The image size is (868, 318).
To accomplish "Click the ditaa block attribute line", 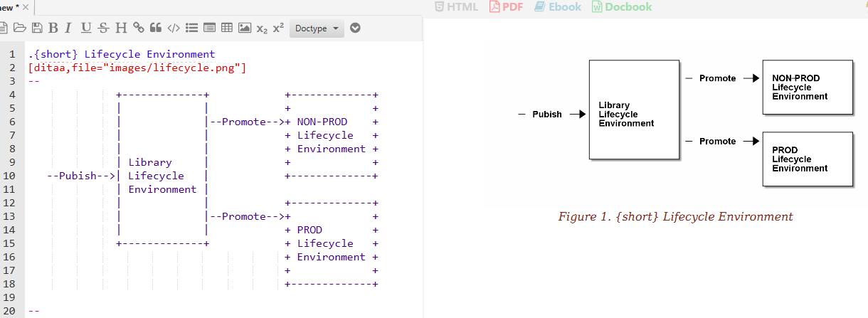I will point(137,68).
